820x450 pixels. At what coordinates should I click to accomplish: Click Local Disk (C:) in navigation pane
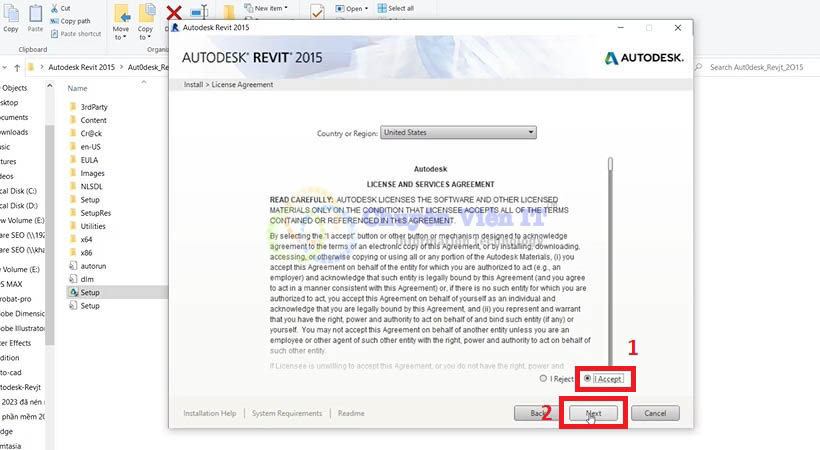coord(18,191)
